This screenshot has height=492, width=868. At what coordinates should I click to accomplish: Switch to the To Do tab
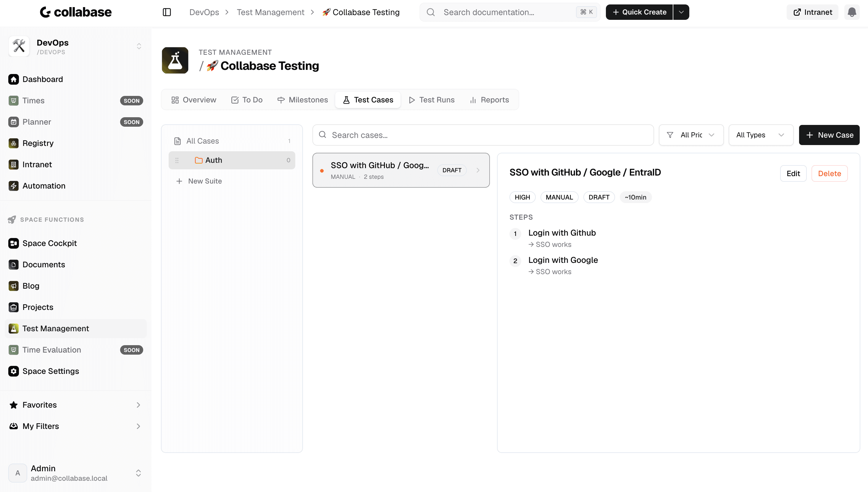[247, 100]
